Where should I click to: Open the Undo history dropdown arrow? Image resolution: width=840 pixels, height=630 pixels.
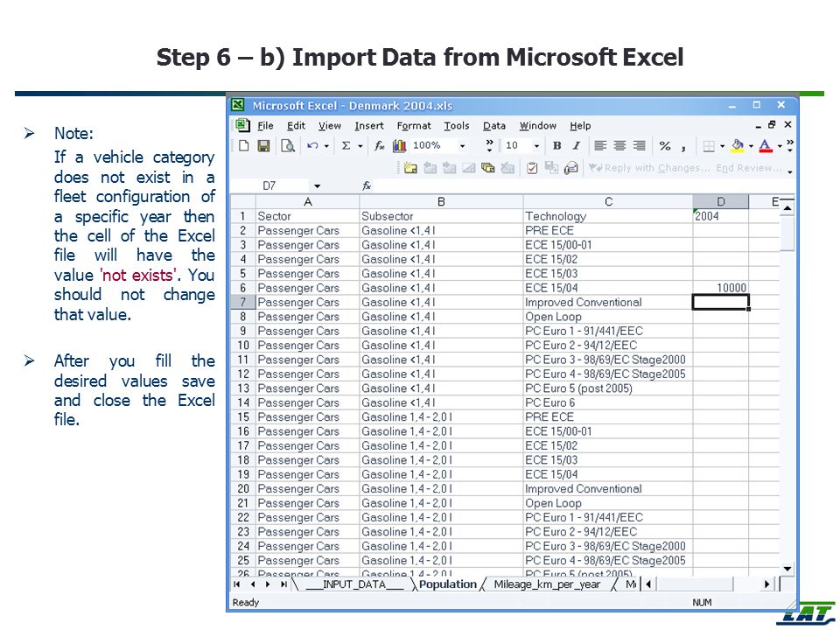tap(326, 146)
